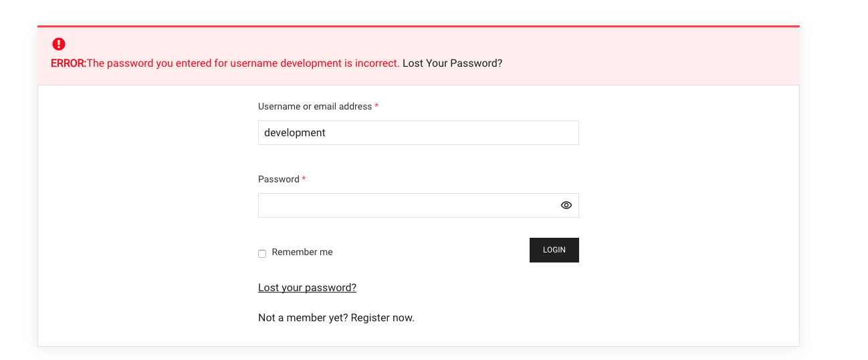Screen dimensions: 868x360
Task: Tick the Remember me checkbox
Action: click(262, 254)
